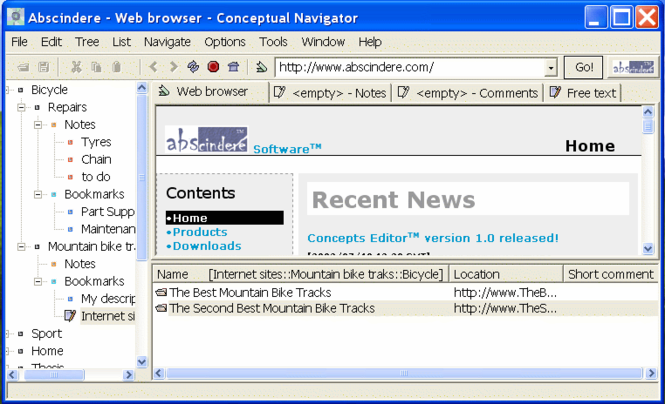Click the URL address input field

click(x=410, y=68)
